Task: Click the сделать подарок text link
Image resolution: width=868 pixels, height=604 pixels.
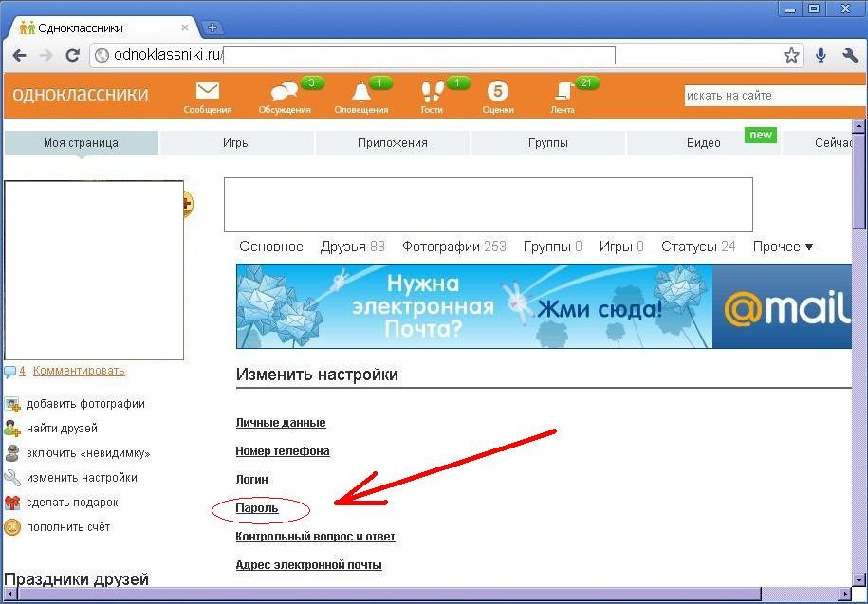Action: point(72,503)
